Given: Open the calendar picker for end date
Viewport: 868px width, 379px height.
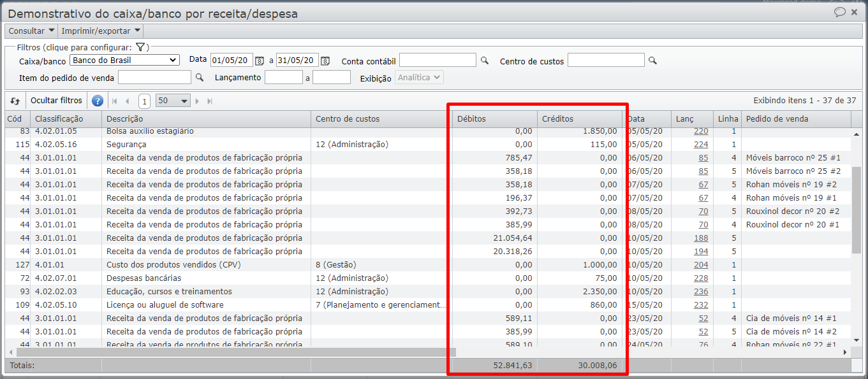Looking at the screenshot, I should 325,61.
